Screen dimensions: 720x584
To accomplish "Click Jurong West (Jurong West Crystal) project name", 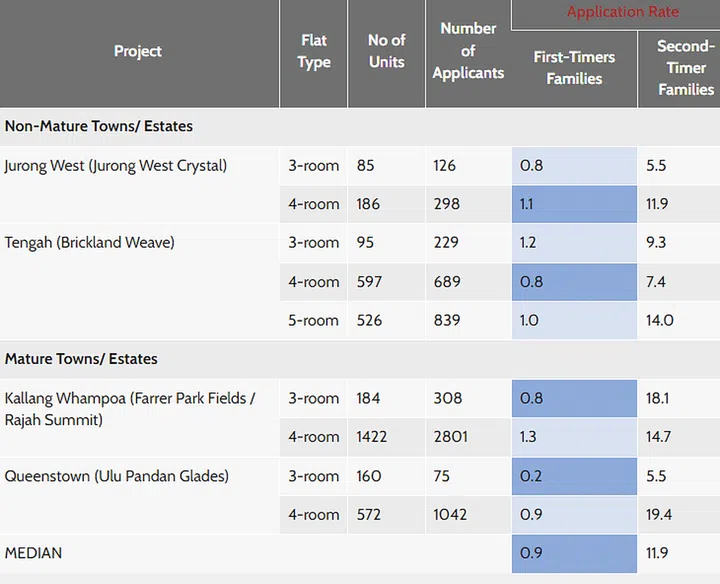I will coord(116,165).
